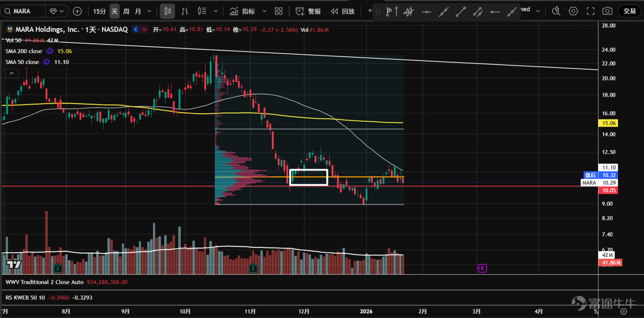Viewport: 644px width, 318px height.
Task: Click the red 10.05 price line label
Action: coord(609,190)
